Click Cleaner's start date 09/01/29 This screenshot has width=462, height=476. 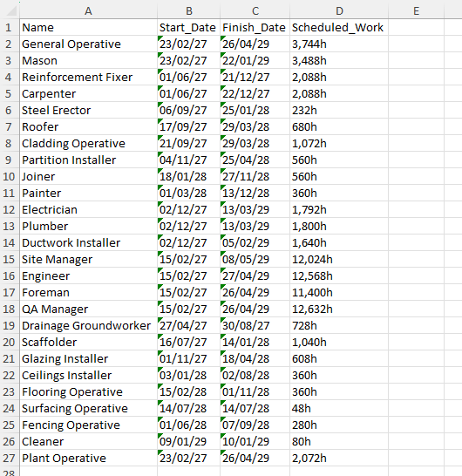coord(189,441)
